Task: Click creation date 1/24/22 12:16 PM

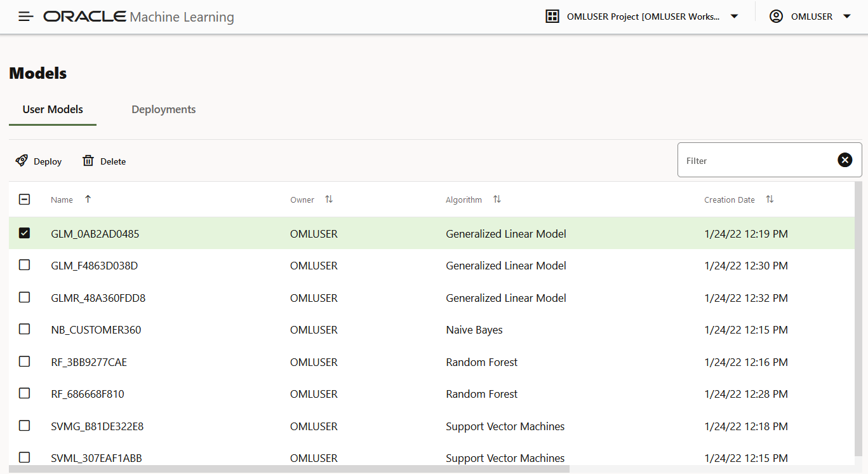Action: coord(746,362)
